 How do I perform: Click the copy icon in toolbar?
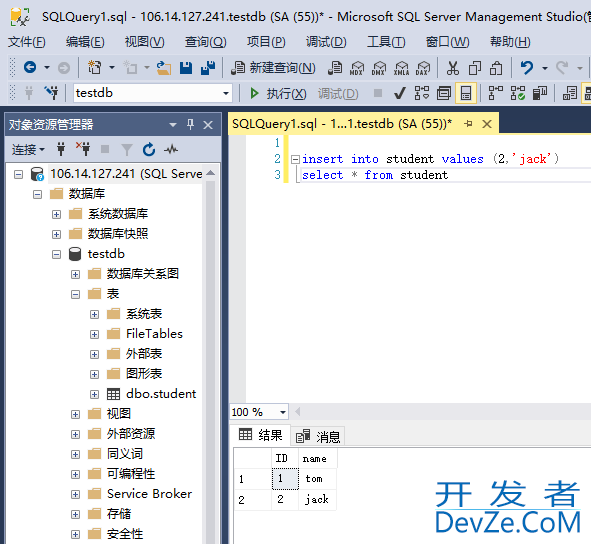pos(475,68)
